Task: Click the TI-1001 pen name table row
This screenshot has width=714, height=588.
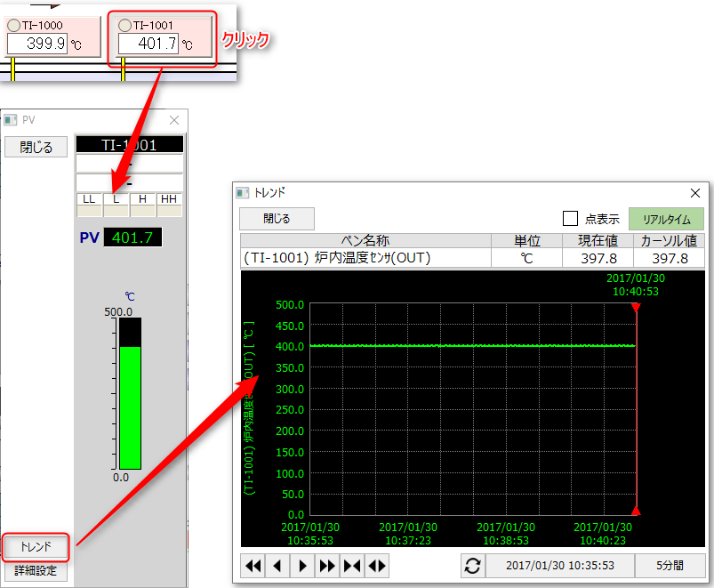Action: click(x=365, y=258)
